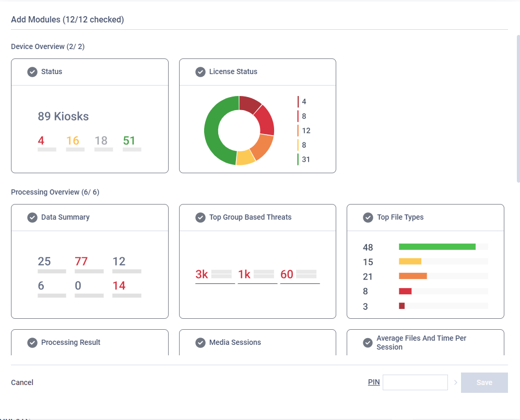
Task: Click the "48" value in Top File Types
Action: [x=368, y=247]
